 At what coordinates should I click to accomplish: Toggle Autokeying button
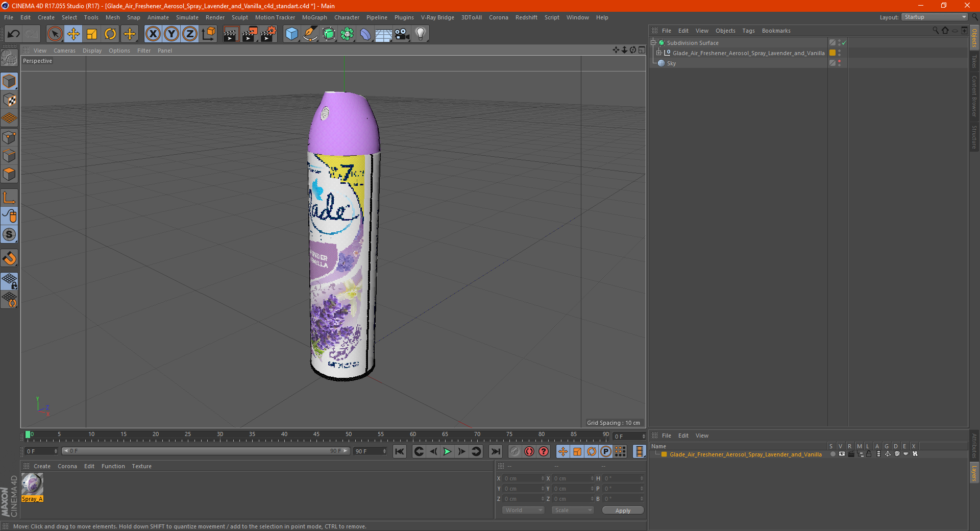[529, 451]
